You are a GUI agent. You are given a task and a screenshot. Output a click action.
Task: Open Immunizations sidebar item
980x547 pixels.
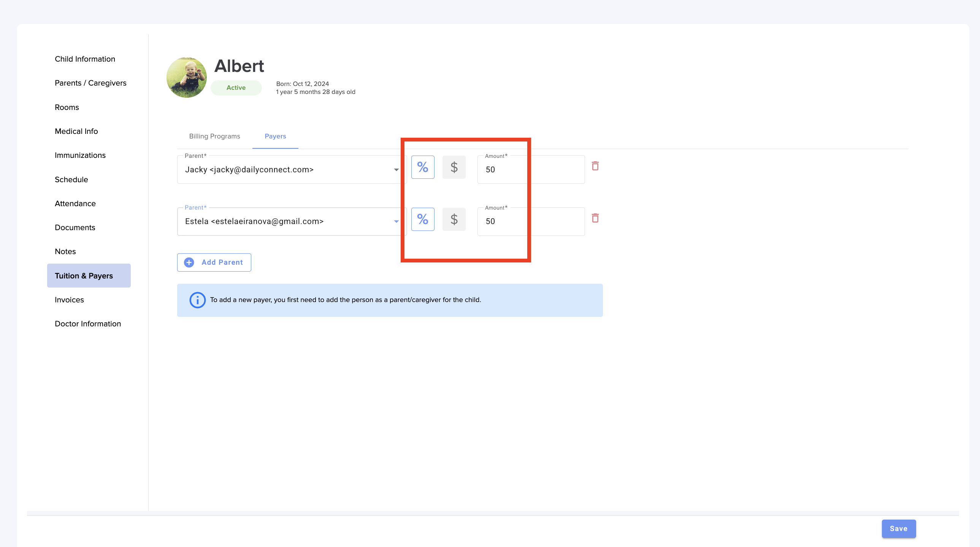point(80,155)
